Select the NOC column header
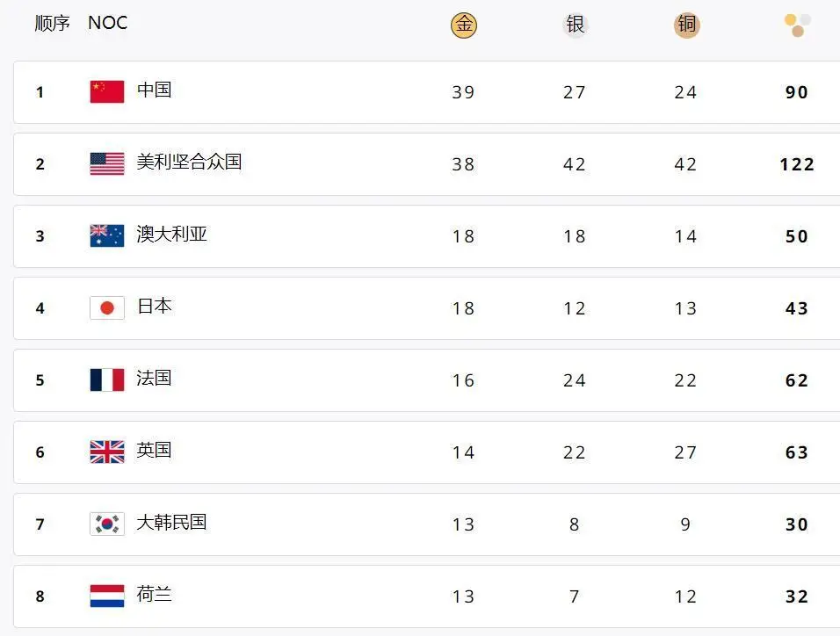The width and height of the screenshot is (840, 636). pyautogui.click(x=108, y=23)
